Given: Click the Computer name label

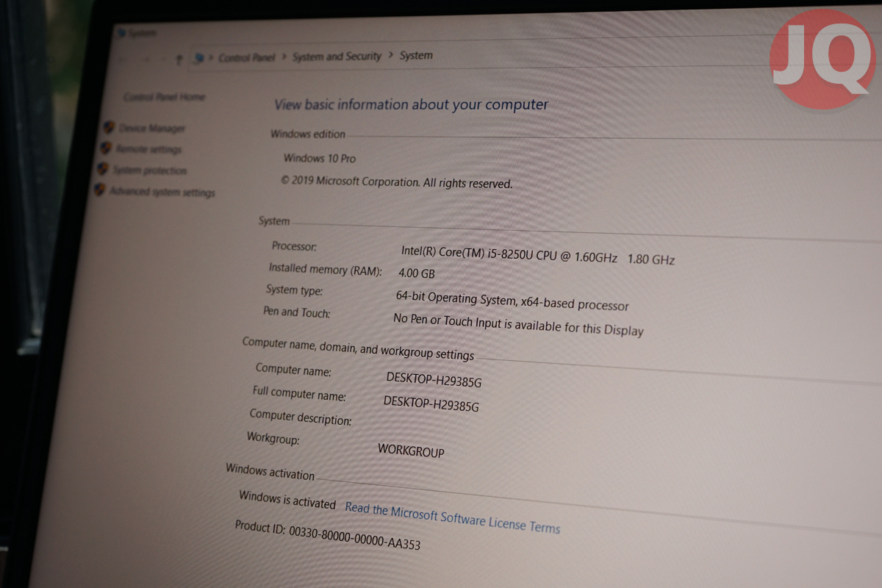Looking at the screenshot, I should click(x=293, y=370).
